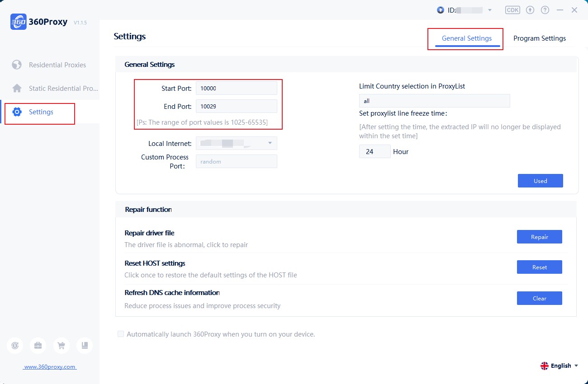
Task: Minimize the 360Proxy window
Action: [x=560, y=10]
